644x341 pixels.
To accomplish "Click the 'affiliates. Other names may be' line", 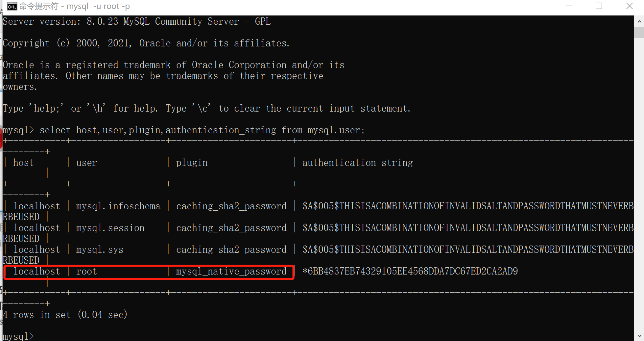I will (163, 76).
